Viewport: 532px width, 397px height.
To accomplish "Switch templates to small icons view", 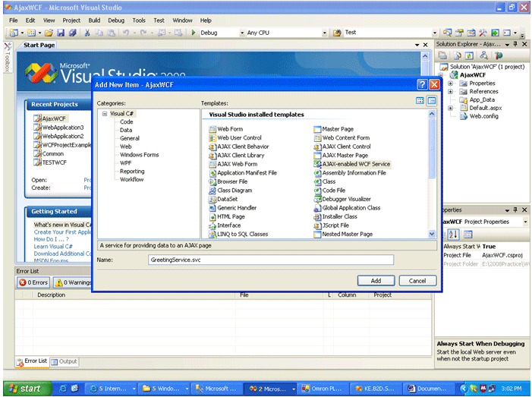I will 432,100.
